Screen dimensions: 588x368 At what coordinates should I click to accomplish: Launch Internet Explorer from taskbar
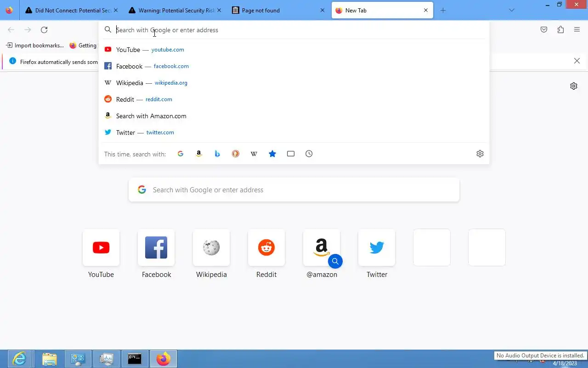click(19, 359)
